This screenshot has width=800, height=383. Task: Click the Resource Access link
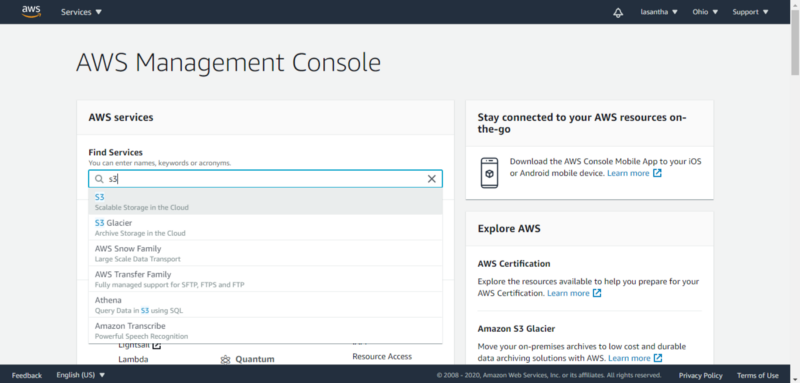click(382, 356)
